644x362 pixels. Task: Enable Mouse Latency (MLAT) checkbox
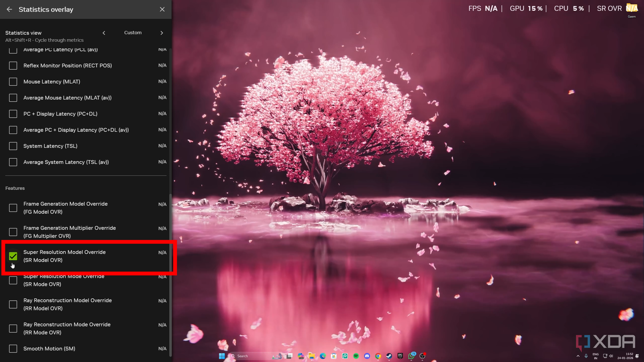coord(13,82)
